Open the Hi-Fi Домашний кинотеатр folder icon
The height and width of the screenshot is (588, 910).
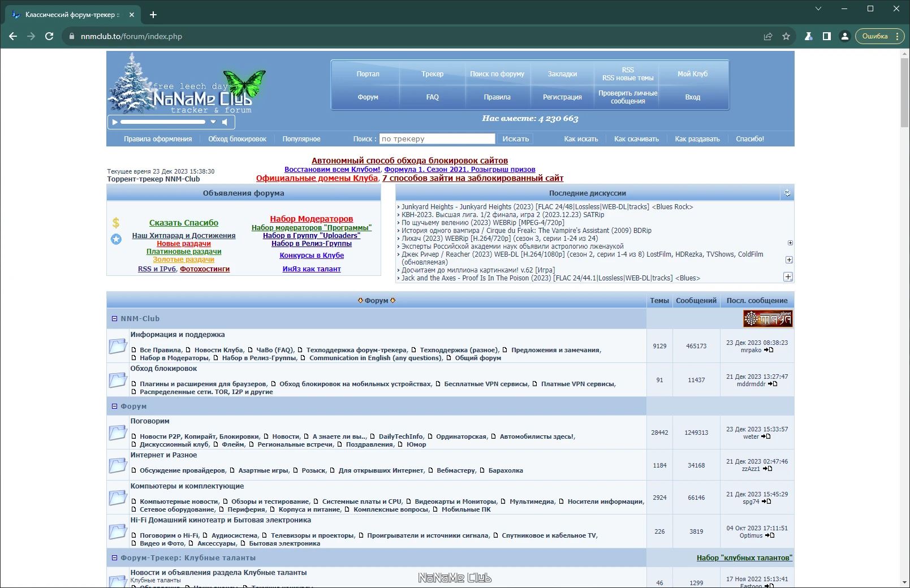[118, 531]
